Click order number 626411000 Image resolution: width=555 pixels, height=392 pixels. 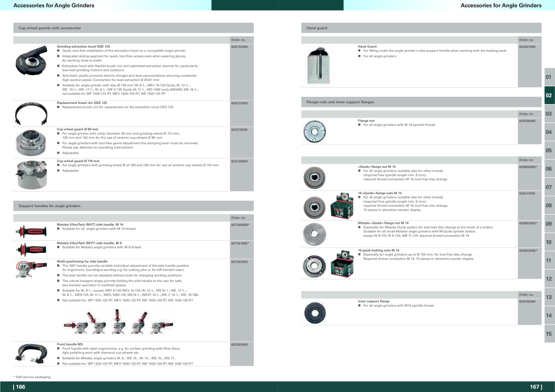(527, 193)
